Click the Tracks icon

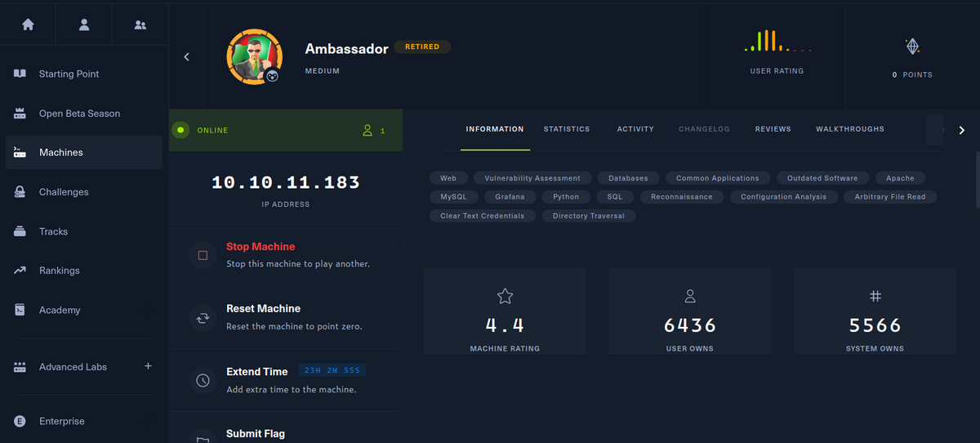[x=20, y=231]
